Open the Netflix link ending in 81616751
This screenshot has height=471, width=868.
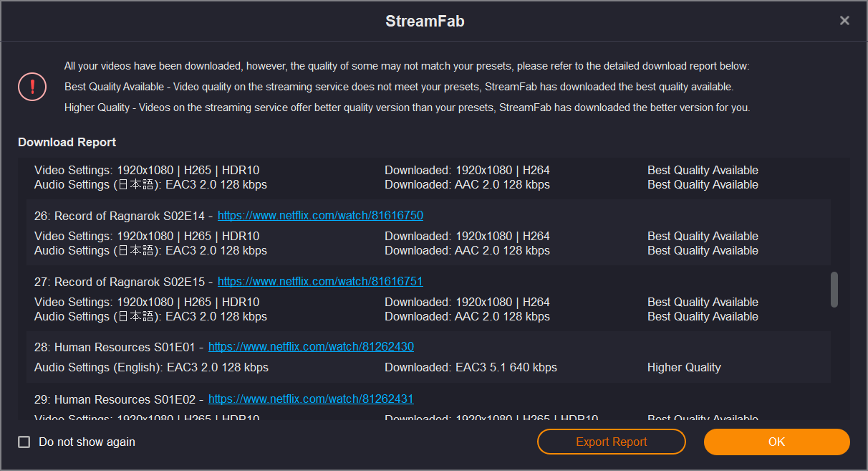pyautogui.click(x=320, y=282)
